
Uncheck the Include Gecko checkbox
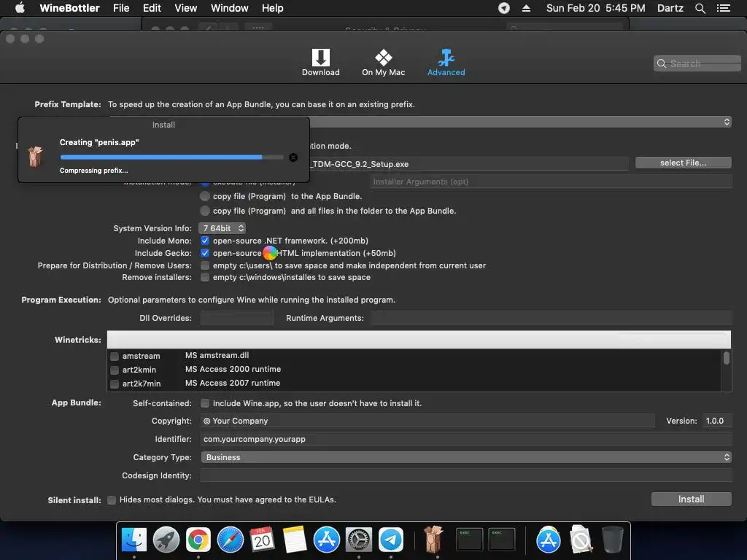pyautogui.click(x=205, y=253)
